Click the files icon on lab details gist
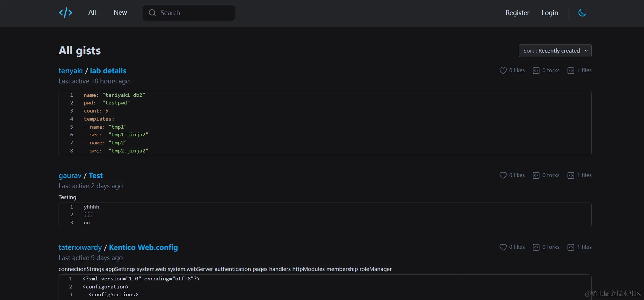The image size is (644, 300). tap(571, 70)
